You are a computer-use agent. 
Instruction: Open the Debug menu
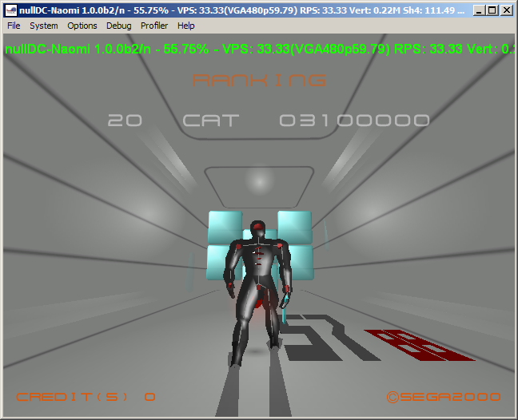pyautogui.click(x=118, y=26)
